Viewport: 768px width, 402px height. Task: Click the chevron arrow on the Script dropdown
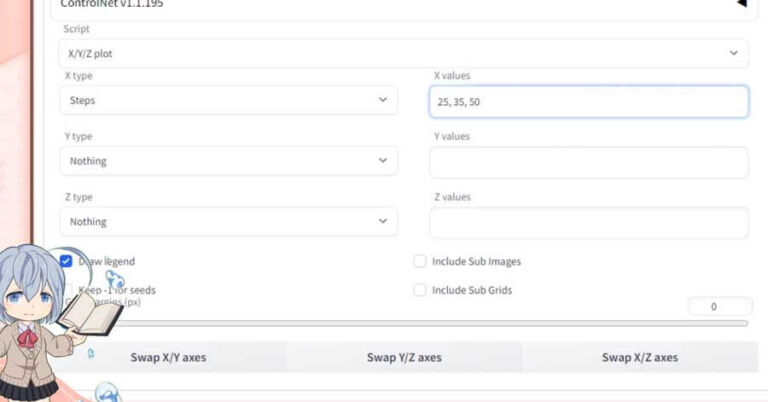(x=734, y=53)
